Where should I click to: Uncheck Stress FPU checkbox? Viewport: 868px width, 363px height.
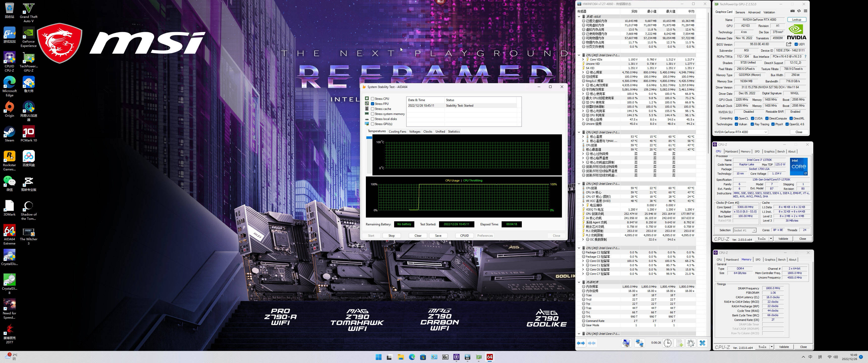tap(373, 104)
